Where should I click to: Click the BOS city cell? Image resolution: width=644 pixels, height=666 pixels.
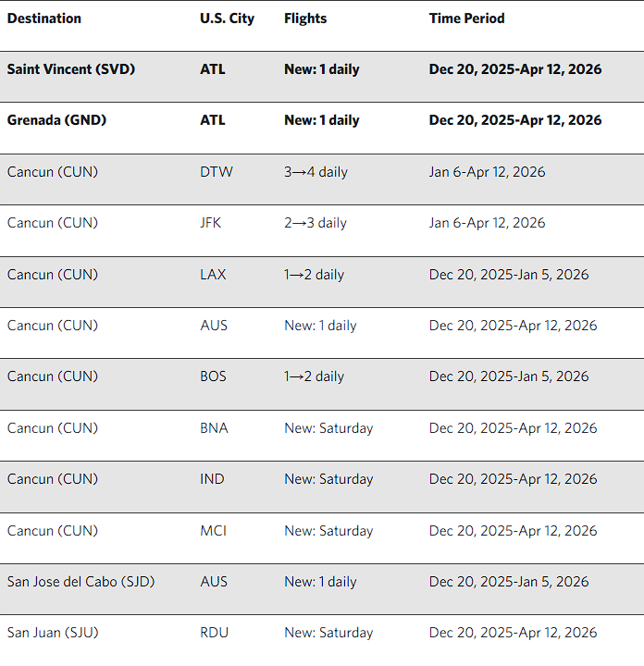tap(213, 376)
